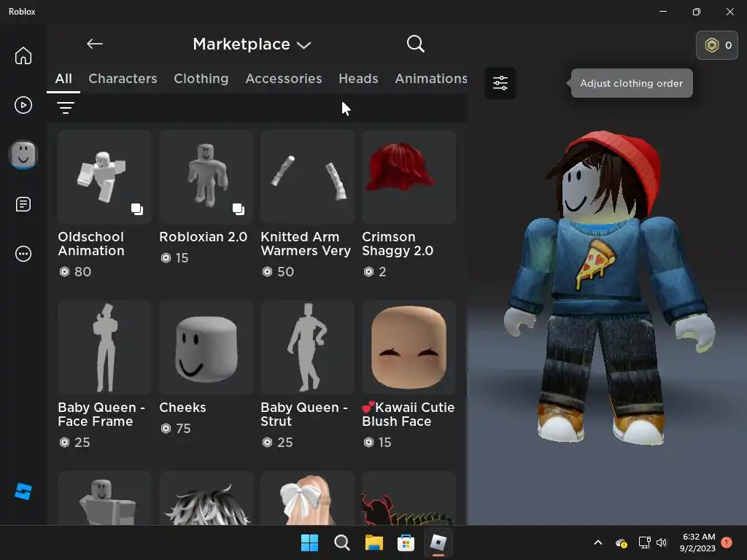Click the blue Roblox Studio logo icon
The image size is (747, 560).
pos(23,491)
